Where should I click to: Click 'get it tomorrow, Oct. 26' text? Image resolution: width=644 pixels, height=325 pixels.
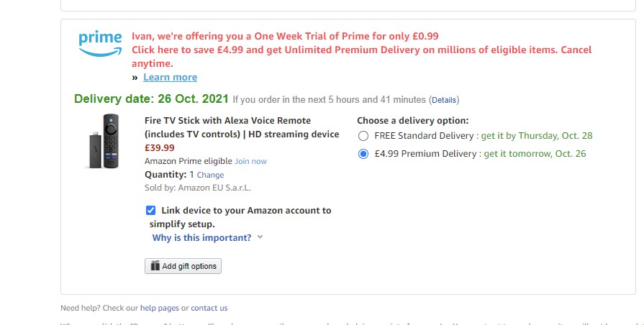pos(535,154)
